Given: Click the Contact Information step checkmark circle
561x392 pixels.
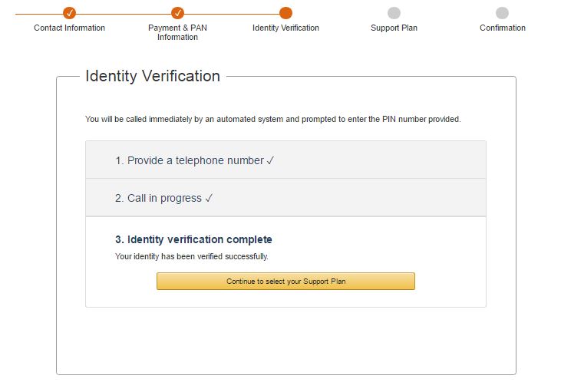Looking at the screenshot, I should coord(69,13).
